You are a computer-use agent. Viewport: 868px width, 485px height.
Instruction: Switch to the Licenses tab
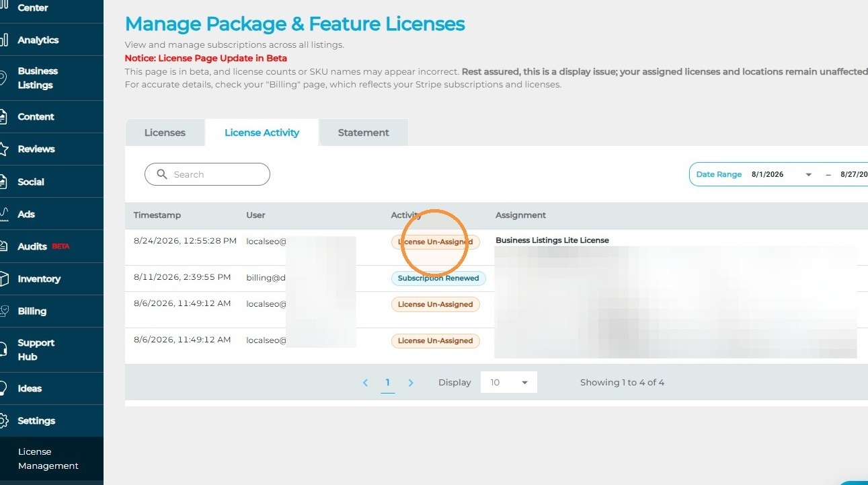[x=165, y=133]
